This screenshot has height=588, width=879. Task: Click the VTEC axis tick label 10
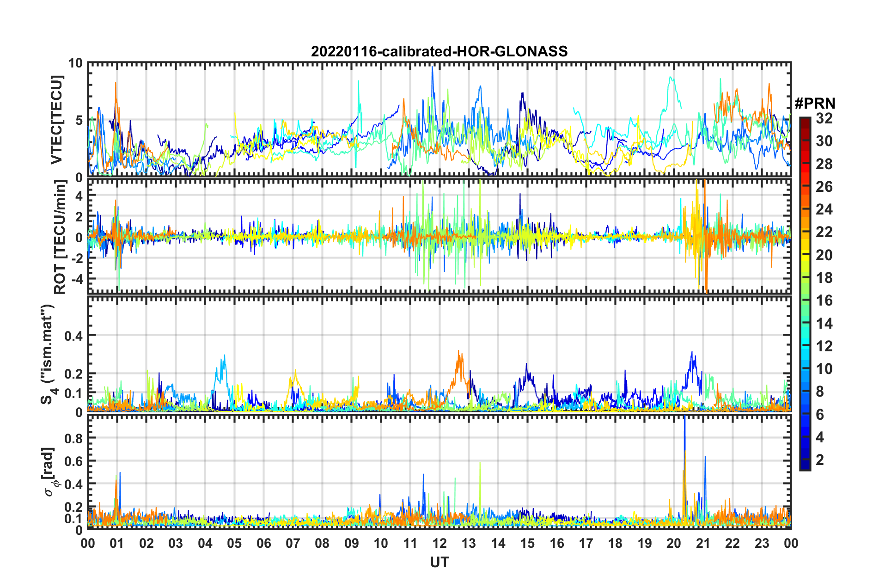click(75, 63)
